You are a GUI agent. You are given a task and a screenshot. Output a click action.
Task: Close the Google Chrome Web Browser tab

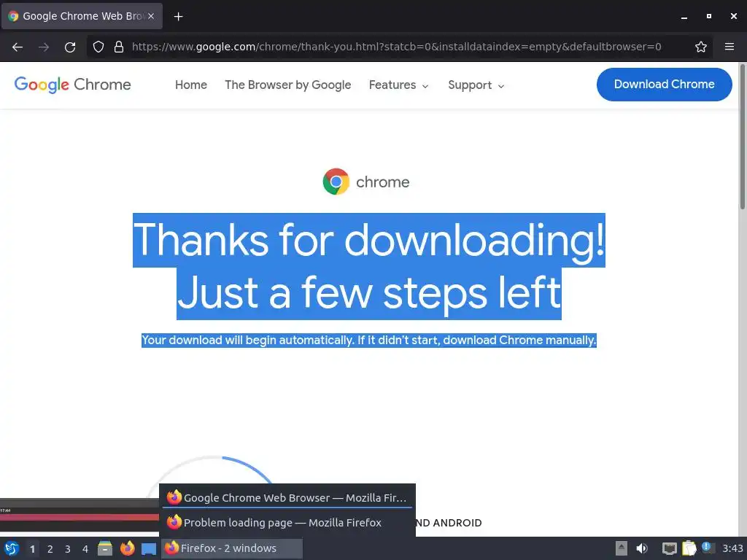[150, 16]
